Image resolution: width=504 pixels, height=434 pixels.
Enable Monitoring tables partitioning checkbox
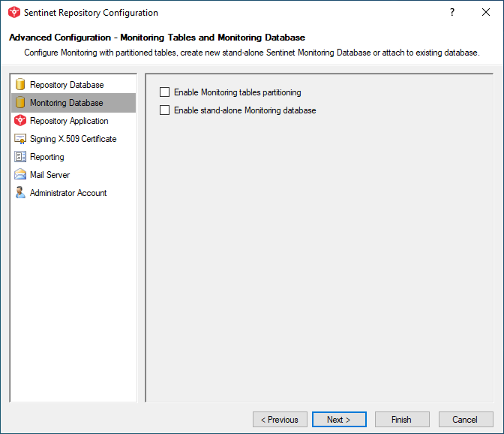click(x=164, y=92)
